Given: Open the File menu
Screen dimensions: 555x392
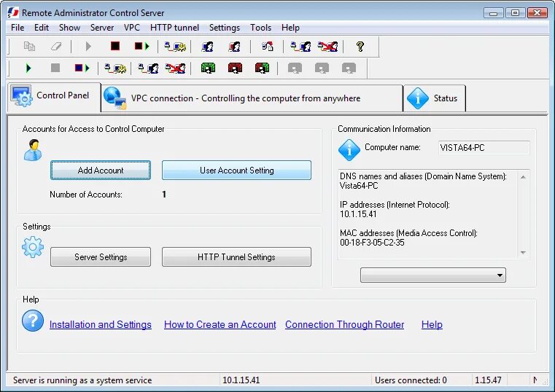Looking at the screenshot, I should (x=18, y=28).
